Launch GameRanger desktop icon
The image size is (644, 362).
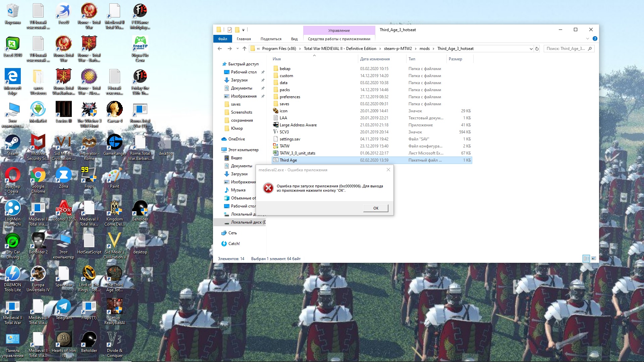pos(114,145)
